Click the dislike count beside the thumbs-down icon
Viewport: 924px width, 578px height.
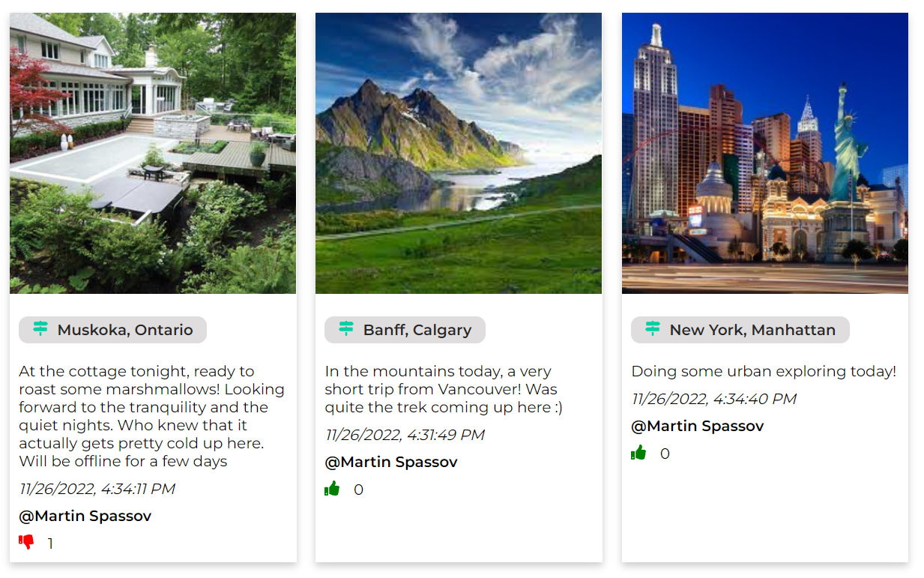[51, 543]
